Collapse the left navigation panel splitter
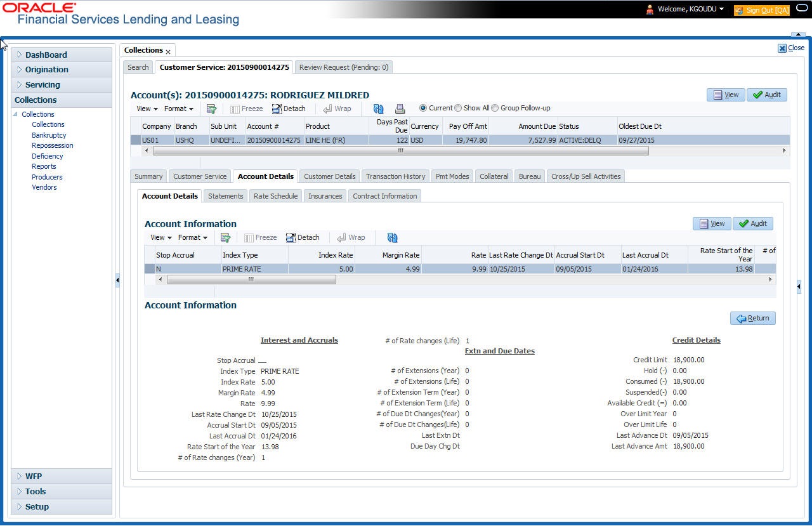Image resolution: width=812 pixels, height=526 pixels. coord(117,280)
